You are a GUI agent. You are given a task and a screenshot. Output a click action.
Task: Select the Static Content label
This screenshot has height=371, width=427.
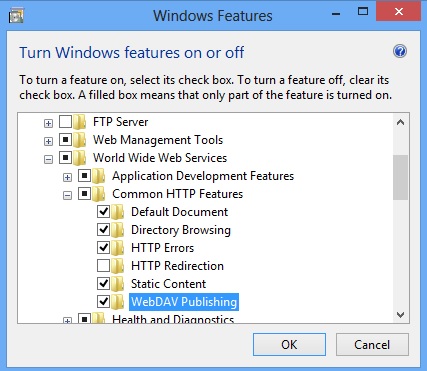169,284
